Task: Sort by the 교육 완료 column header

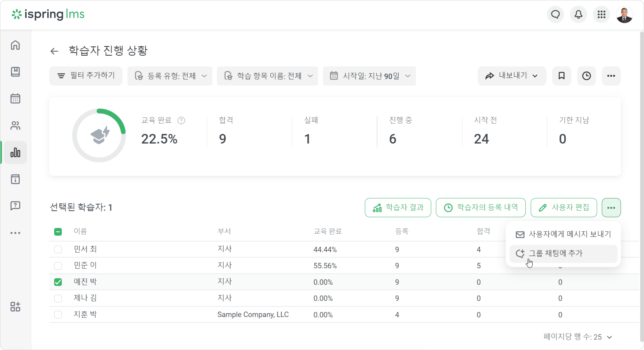Action: (x=328, y=231)
